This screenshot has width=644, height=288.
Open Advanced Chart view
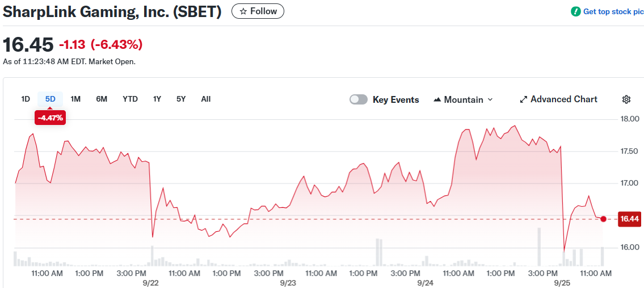pos(558,99)
